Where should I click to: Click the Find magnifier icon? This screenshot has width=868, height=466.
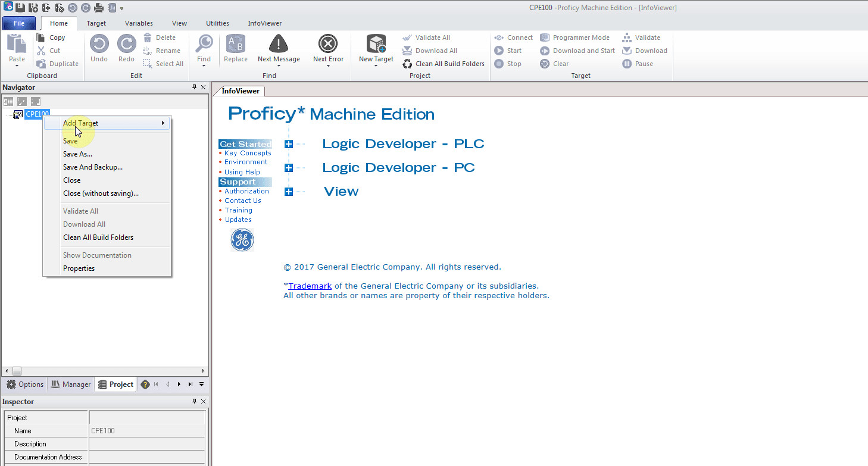[x=204, y=43]
